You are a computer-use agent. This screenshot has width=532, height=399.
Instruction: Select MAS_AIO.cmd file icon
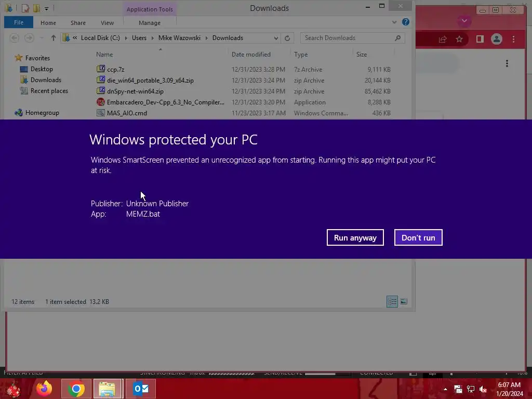(x=100, y=113)
